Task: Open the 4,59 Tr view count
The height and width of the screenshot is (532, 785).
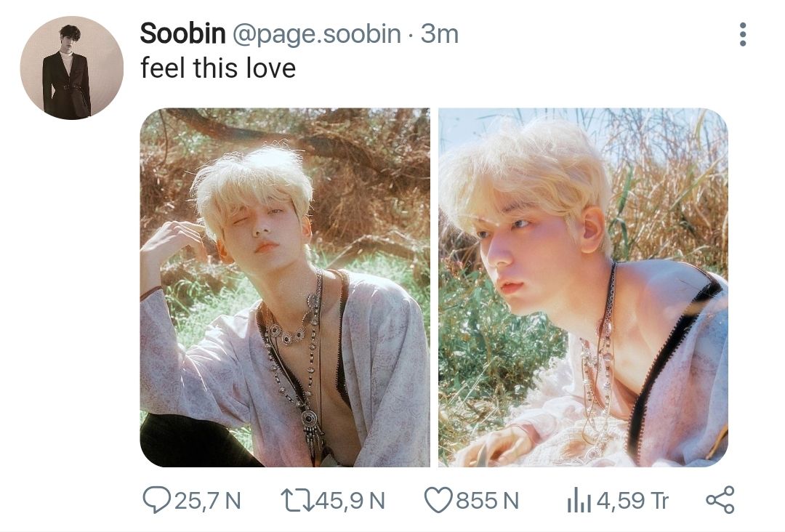Action: pyautogui.click(x=632, y=501)
